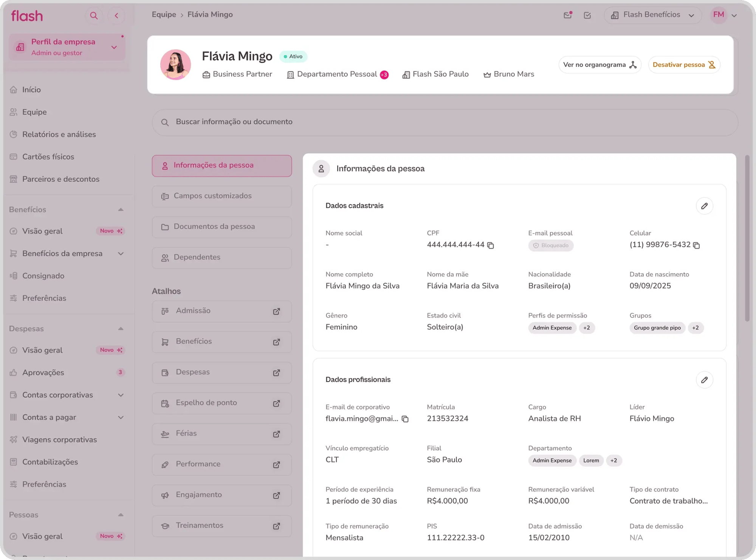Select Informações da pessoa tab
Image resolution: width=756 pixels, height=560 pixels.
(222, 166)
